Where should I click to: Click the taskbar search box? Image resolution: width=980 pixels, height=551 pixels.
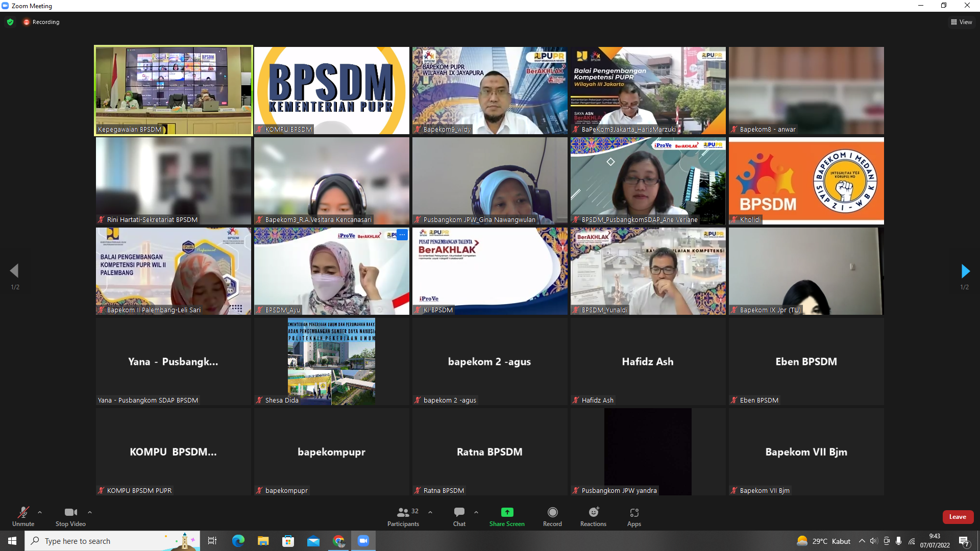coord(111,541)
